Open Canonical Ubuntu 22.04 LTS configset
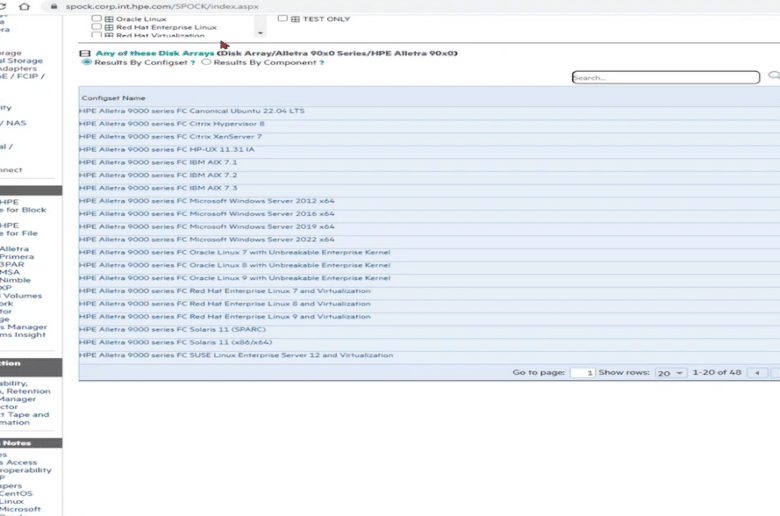The image size is (780, 516). coord(192,111)
